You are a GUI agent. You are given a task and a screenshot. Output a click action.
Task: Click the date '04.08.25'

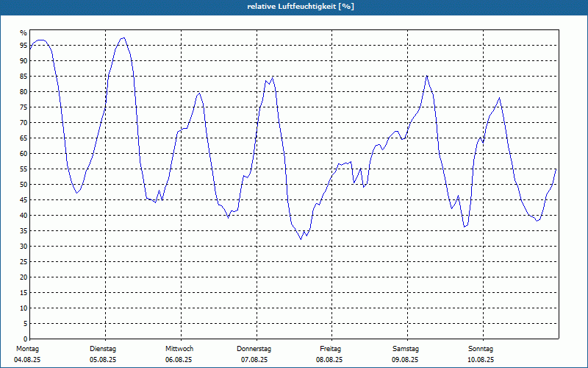pyautogui.click(x=27, y=360)
